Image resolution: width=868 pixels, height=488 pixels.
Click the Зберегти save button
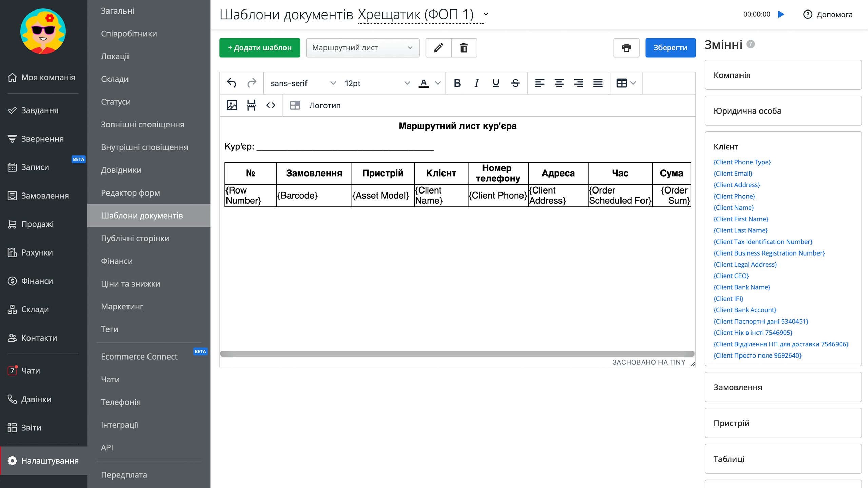click(670, 48)
